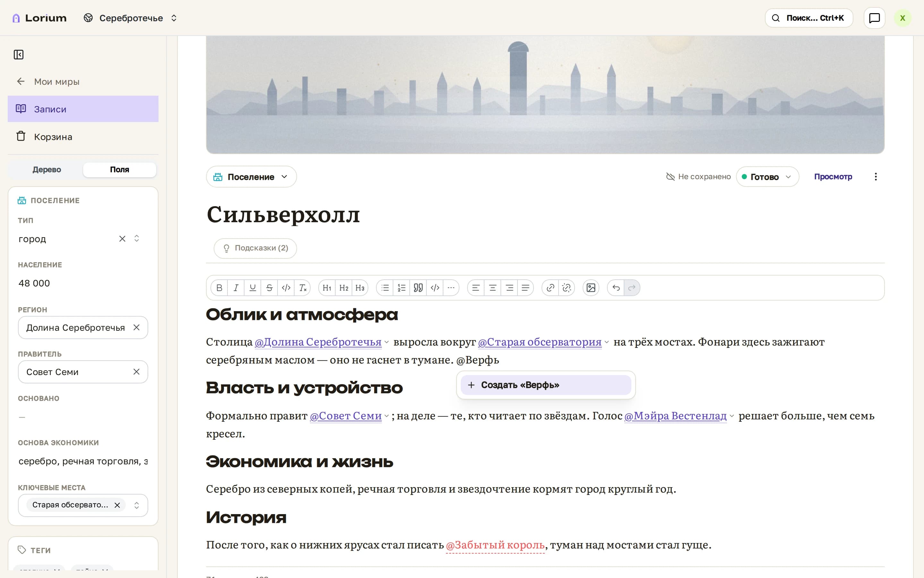Align text right

tap(509, 288)
